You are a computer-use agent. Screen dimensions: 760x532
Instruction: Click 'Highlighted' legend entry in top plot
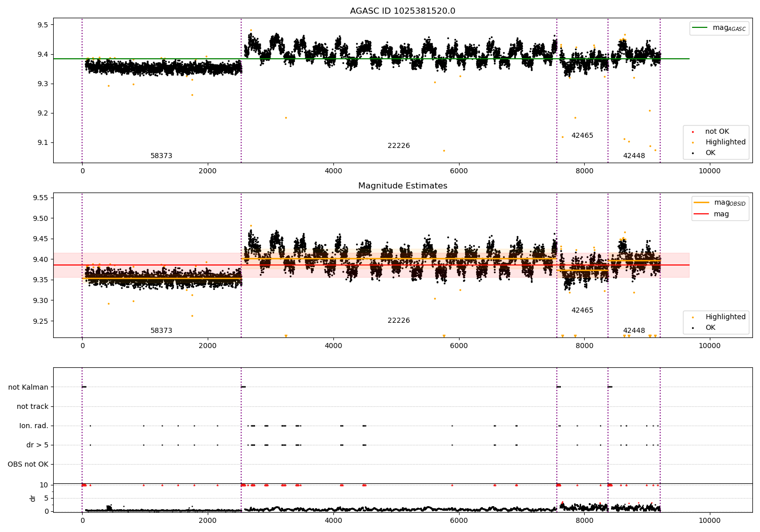coord(726,142)
